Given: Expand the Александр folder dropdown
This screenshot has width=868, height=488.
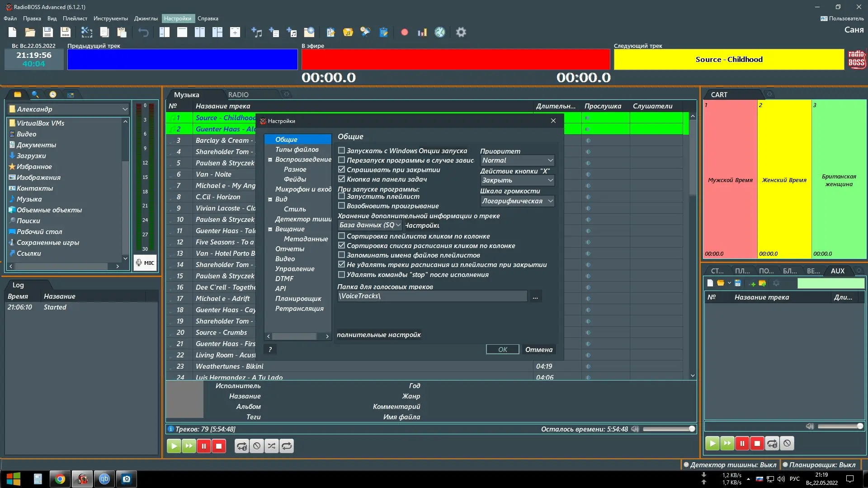Looking at the screenshot, I should point(125,109).
